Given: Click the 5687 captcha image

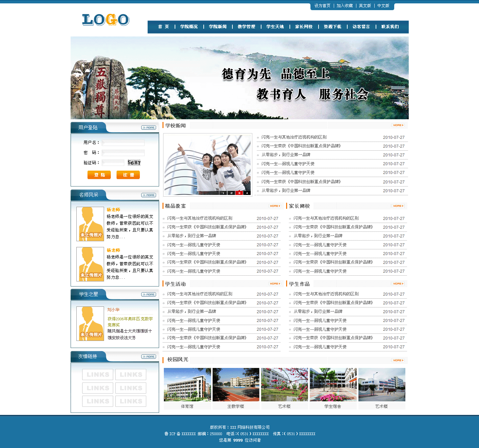Looking at the screenshot, I should 134,163.
